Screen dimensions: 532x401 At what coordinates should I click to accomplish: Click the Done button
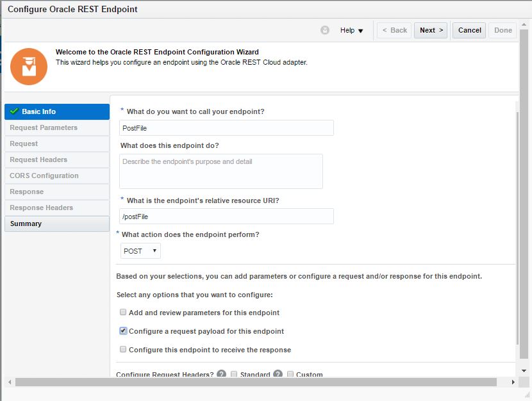503,30
